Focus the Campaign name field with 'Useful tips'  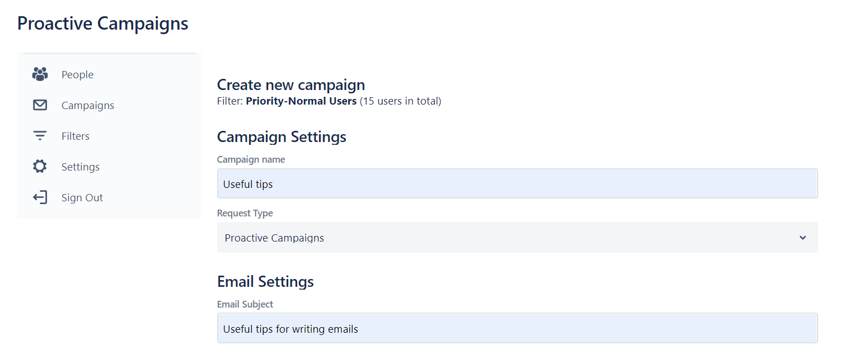(x=517, y=184)
